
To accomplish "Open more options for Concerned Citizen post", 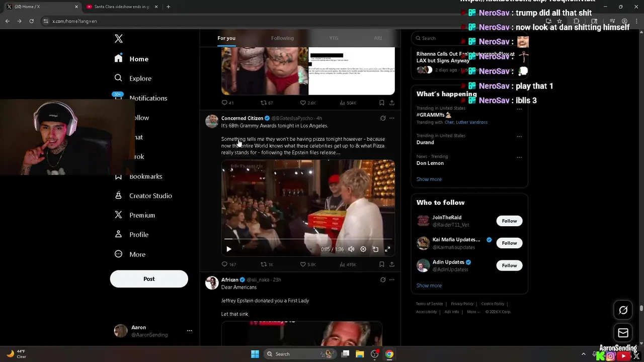I will 392,118.
